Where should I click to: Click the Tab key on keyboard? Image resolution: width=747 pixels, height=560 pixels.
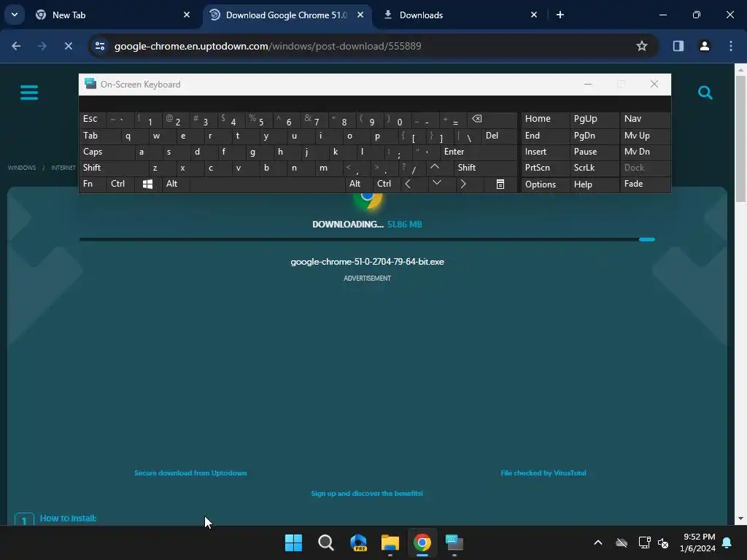tap(99, 136)
